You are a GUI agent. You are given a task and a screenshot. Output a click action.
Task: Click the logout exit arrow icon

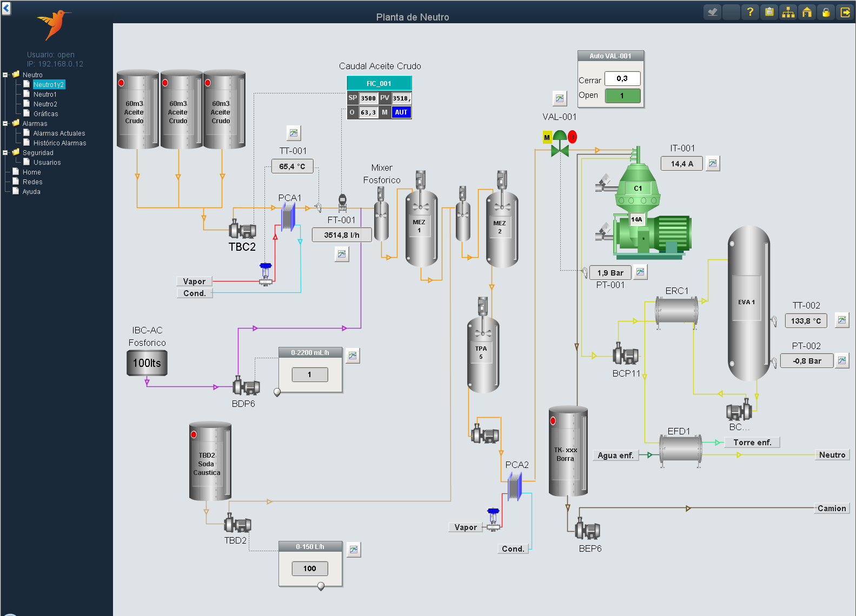tap(845, 12)
